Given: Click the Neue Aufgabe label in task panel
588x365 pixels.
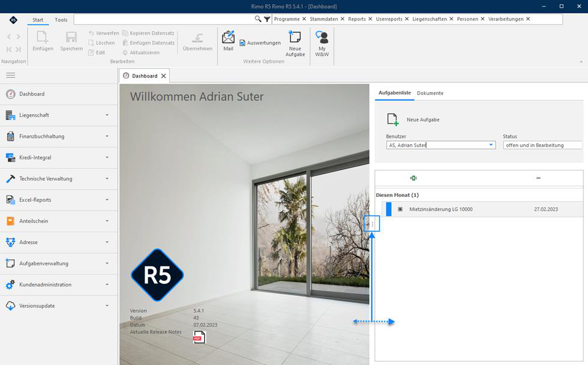Looking at the screenshot, I should tap(423, 119).
